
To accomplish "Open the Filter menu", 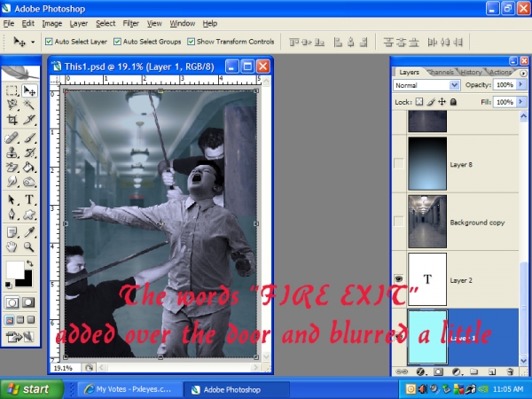I will coord(131,23).
